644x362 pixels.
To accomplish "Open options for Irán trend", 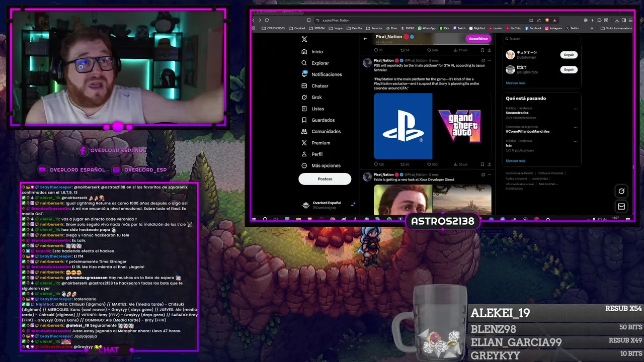I will (x=576, y=141).
